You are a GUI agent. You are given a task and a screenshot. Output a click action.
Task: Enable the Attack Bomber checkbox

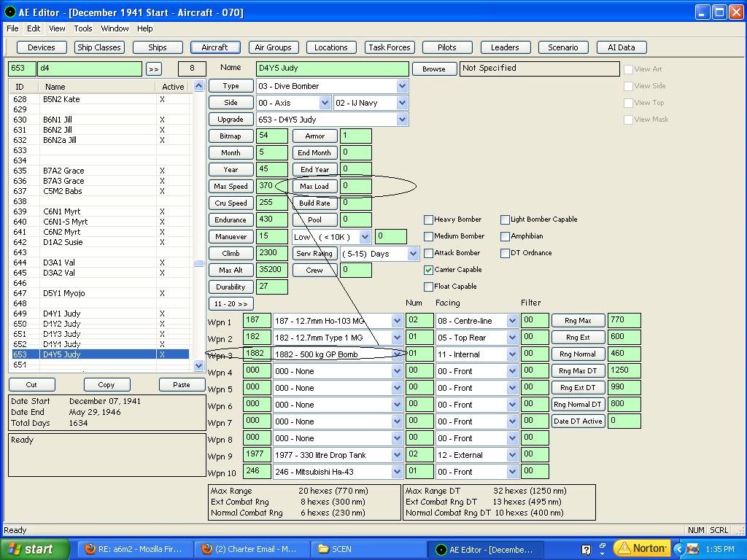point(428,253)
